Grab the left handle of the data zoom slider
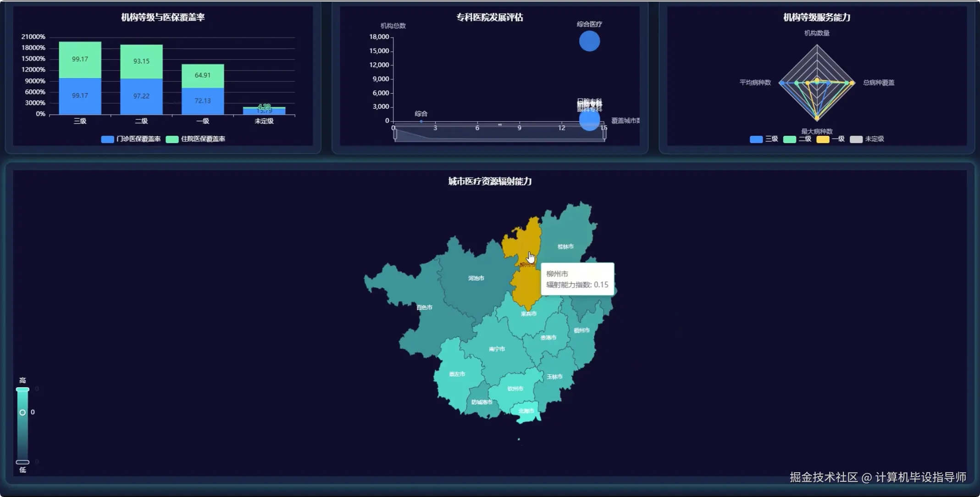Viewport: 980px width, 497px height. point(395,134)
